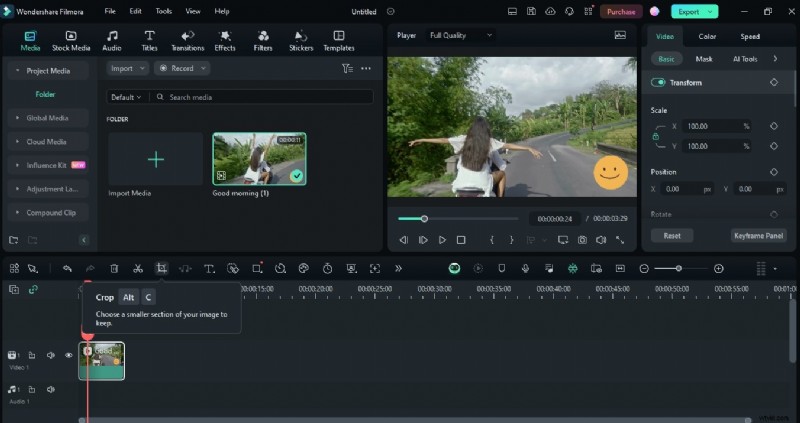800x423 pixels.
Task: Select the Crop tool in timeline toolbar
Action: click(161, 268)
